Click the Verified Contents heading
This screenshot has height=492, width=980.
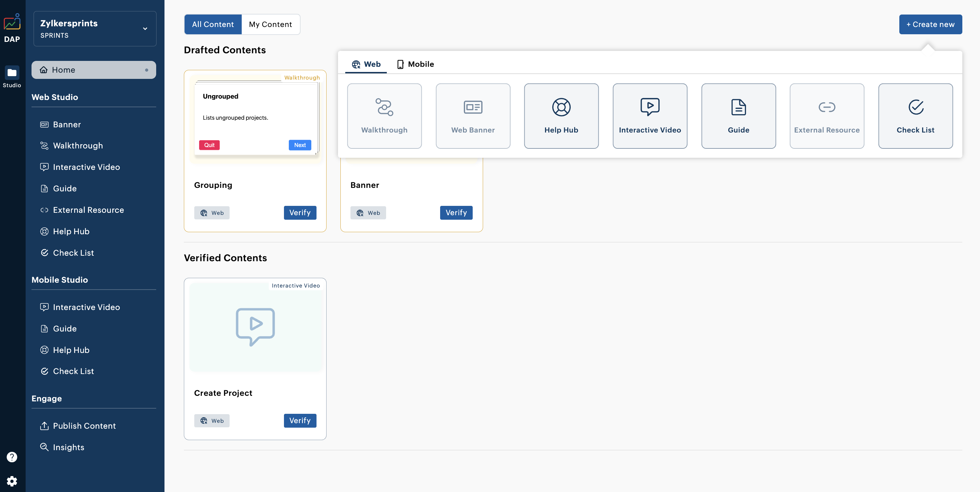225,258
